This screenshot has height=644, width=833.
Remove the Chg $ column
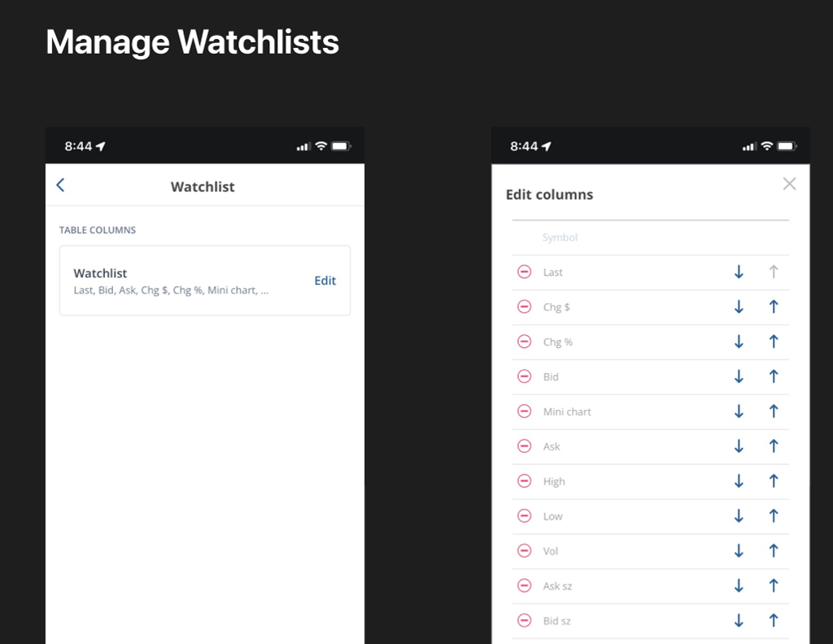[x=525, y=307]
